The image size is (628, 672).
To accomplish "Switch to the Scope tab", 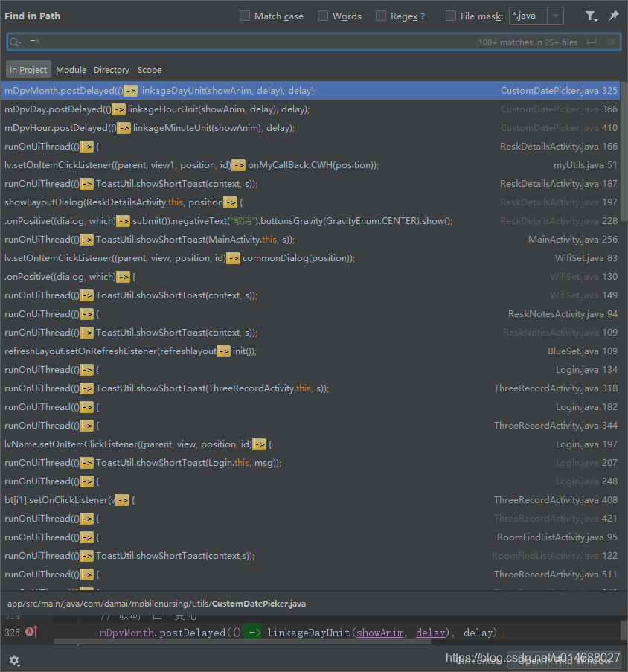I will 149,69.
